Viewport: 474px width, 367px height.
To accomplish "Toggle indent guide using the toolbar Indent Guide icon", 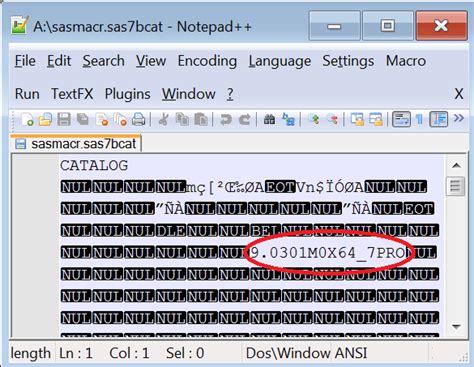I will click(439, 119).
